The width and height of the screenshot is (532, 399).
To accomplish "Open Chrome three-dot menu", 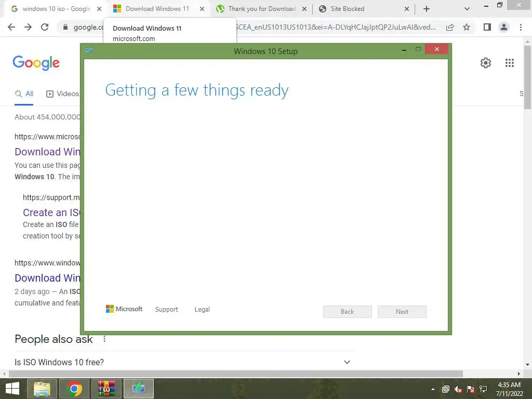I will [521, 27].
